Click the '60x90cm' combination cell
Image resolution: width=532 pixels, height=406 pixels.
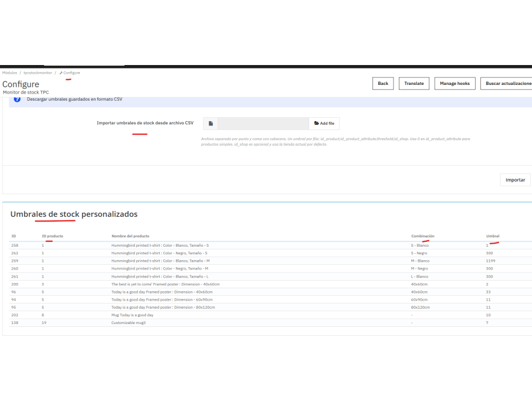[419, 299]
